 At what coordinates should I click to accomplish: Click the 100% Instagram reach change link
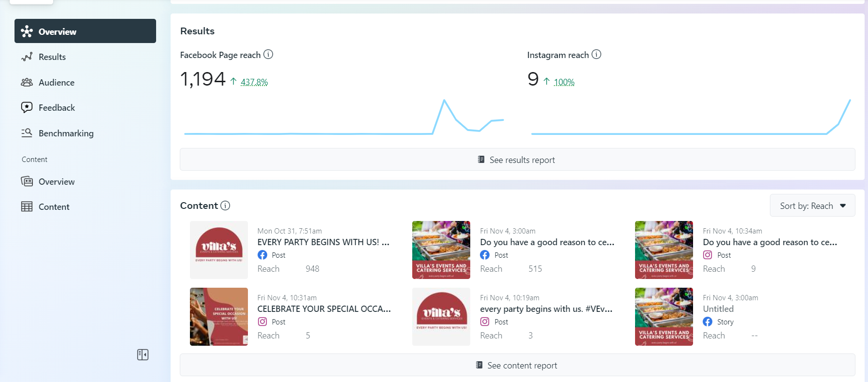coord(564,82)
